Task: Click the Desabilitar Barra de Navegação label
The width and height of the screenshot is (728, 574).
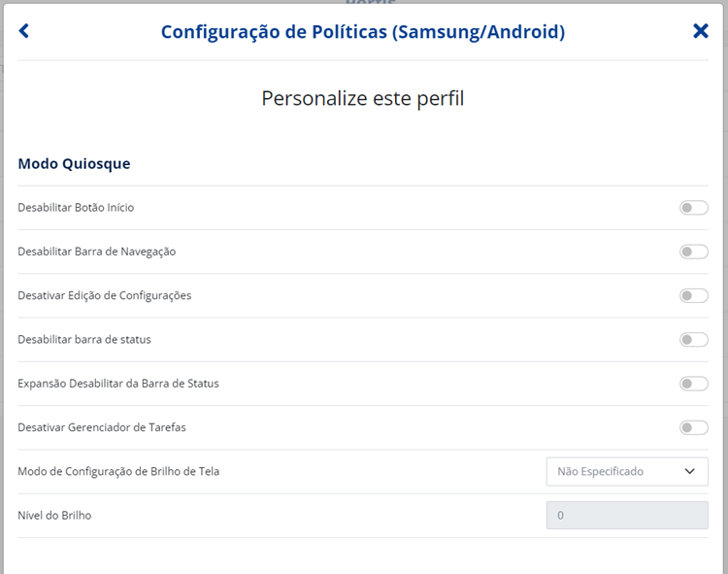Action: click(96, 252)
